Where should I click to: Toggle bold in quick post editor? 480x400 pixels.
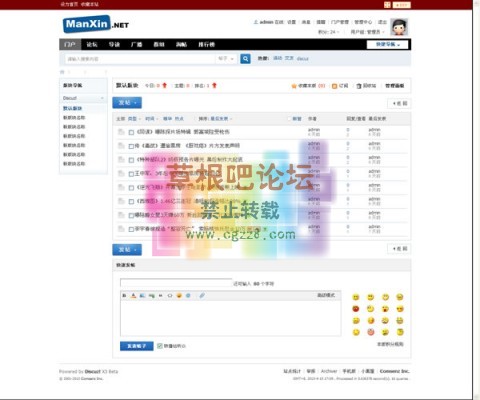124,296
